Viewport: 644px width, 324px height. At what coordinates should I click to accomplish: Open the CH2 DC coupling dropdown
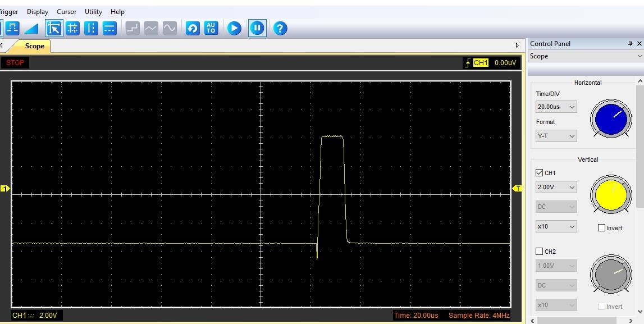[556, 285]
